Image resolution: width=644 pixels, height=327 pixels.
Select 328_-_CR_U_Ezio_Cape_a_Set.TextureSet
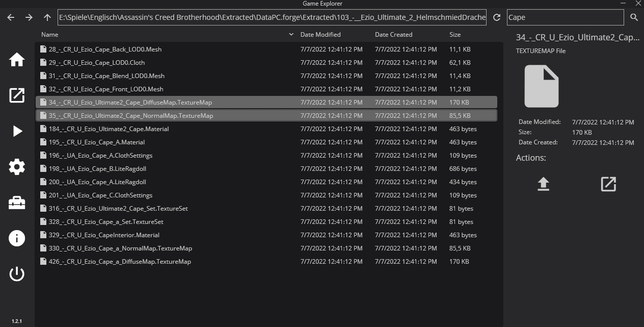pos(266,222)
